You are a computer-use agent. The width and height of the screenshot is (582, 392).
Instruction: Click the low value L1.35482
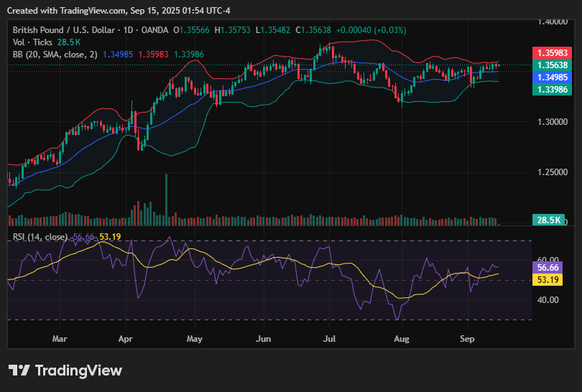(x=273, y=30)
